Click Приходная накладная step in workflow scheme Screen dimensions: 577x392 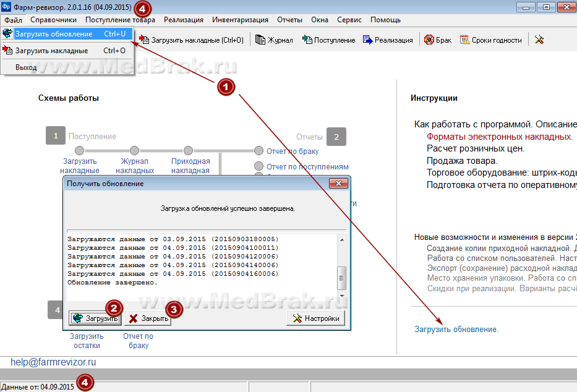[x=190, y=166]
